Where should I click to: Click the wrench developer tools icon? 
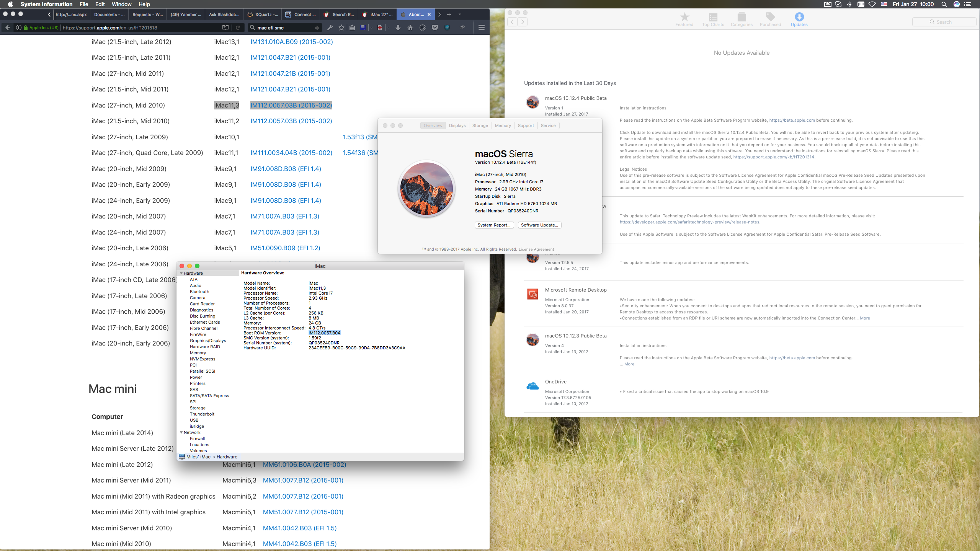click(x=330, y=28)
